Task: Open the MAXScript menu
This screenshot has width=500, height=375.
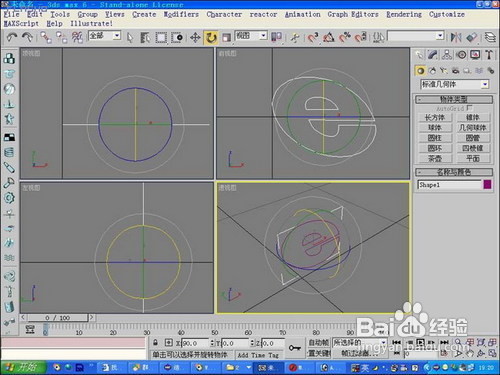Action: coord(21,24)
